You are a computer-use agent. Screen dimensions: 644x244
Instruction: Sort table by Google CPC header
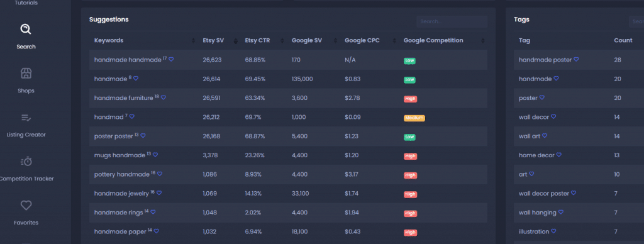point(362,40)
